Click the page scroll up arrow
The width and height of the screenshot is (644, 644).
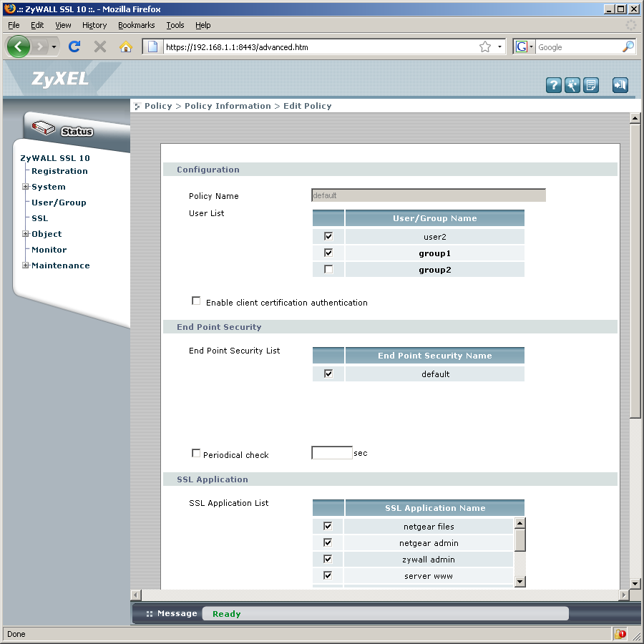tap(635, 118)
